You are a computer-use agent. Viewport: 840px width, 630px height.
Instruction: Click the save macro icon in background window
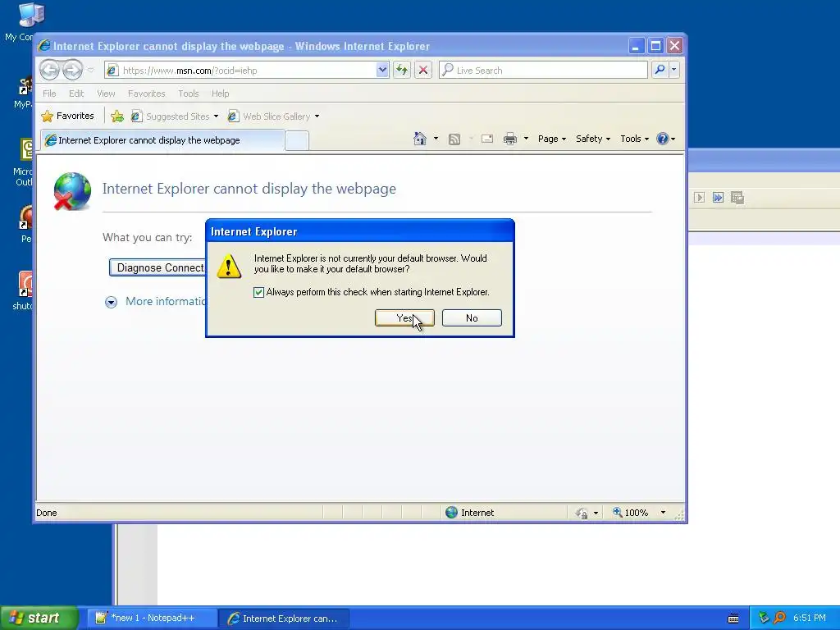(x=737, y=198)
